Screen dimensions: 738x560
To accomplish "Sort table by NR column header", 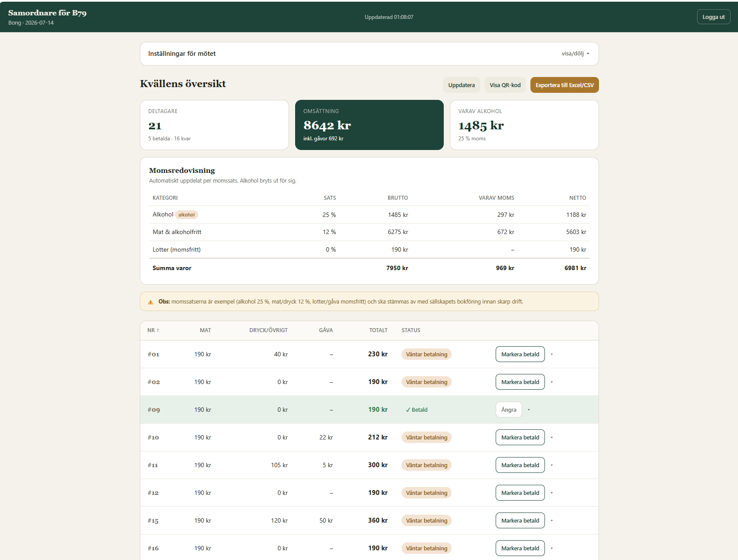I will (x=153, y=330).
